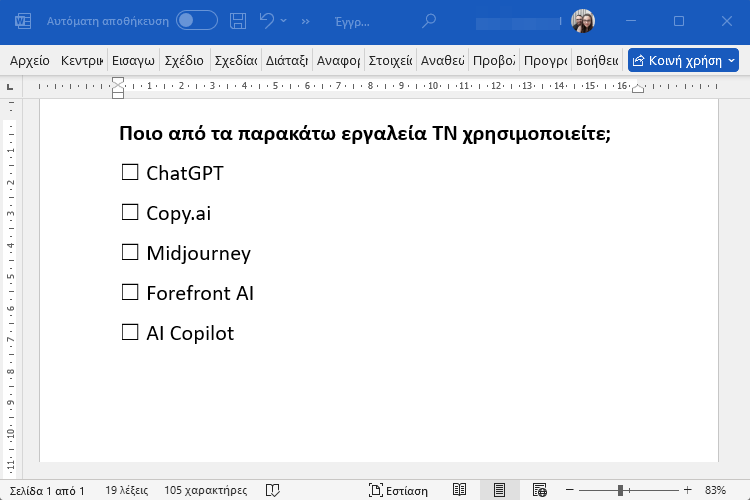The width and height of the screenshot is (750, 500).
Task: Close the Word window
Action: 727,21
